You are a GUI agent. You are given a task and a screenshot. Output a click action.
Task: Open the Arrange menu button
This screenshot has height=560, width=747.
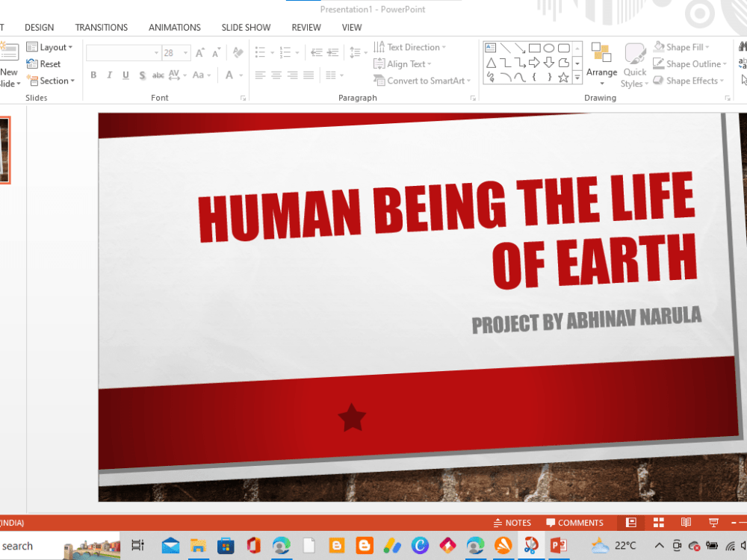click(601, 64)
